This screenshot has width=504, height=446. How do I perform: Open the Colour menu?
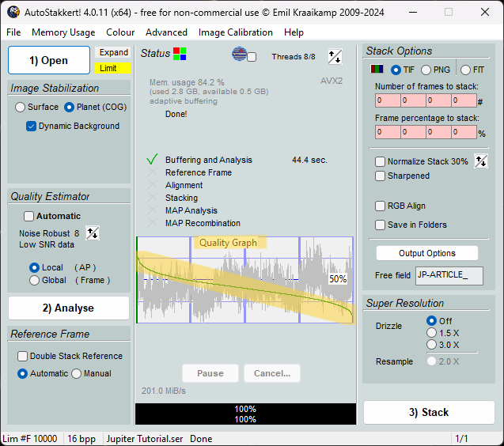[x=120, y=32]
